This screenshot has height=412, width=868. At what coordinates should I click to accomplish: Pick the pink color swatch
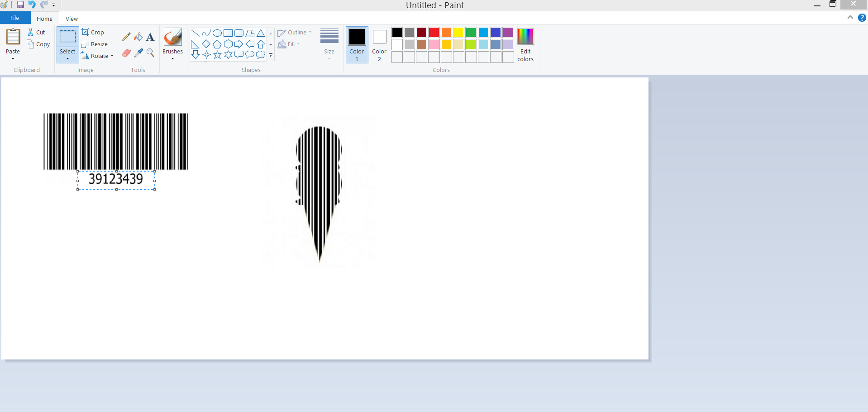(x=434, y=45)
